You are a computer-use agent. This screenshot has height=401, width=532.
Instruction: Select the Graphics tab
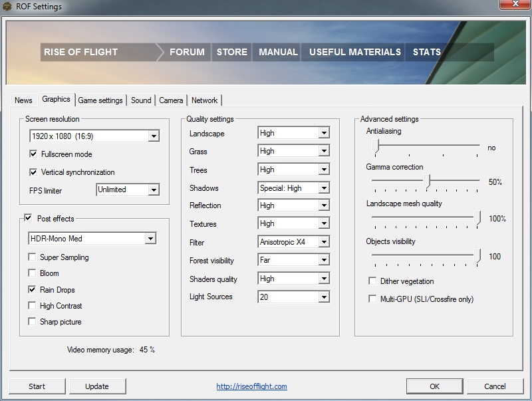(x=57, y=99)
